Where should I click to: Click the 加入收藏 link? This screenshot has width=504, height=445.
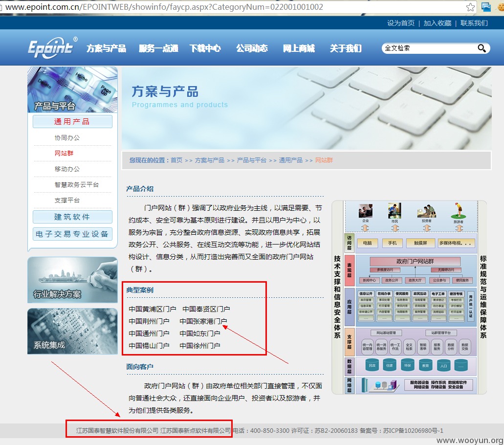(x=438, y=23)
